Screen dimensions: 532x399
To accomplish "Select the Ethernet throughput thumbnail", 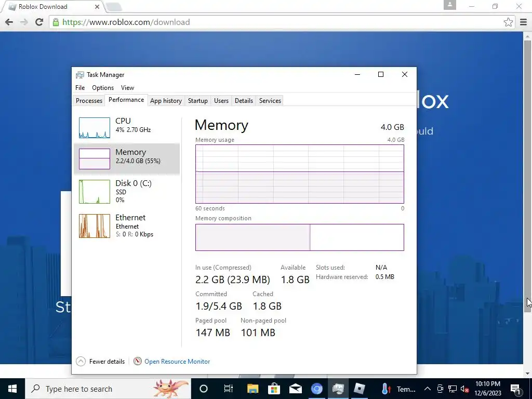I will coord(95,226).
